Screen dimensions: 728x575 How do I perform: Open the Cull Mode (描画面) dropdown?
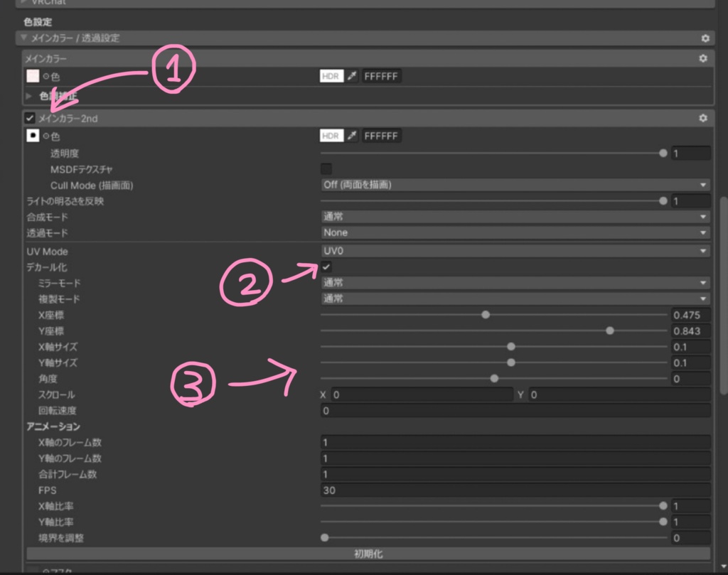point(515,185)
